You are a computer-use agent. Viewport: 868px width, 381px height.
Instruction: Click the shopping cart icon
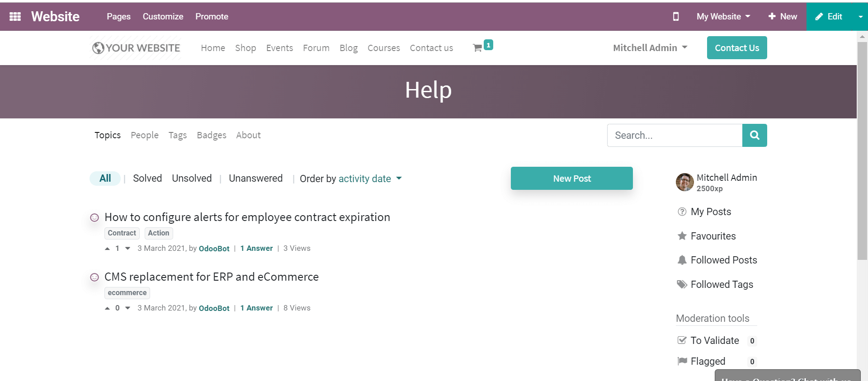[477, 48]
